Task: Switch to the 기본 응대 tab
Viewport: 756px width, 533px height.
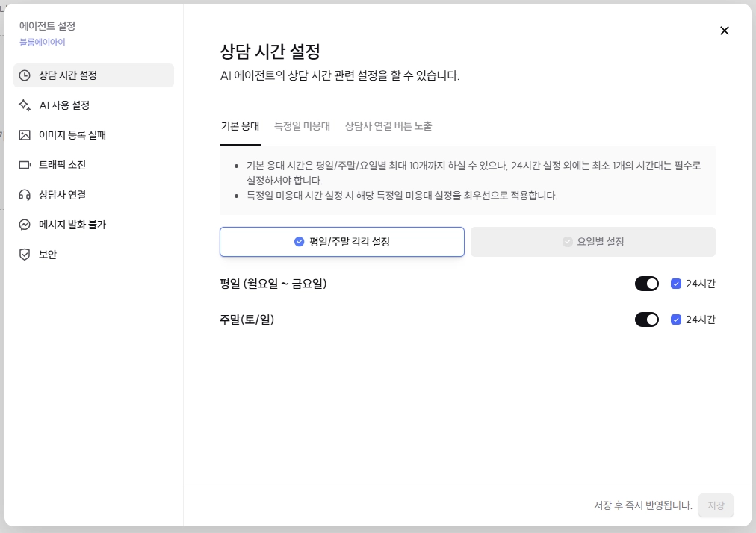Action: [x=240, y=126]
